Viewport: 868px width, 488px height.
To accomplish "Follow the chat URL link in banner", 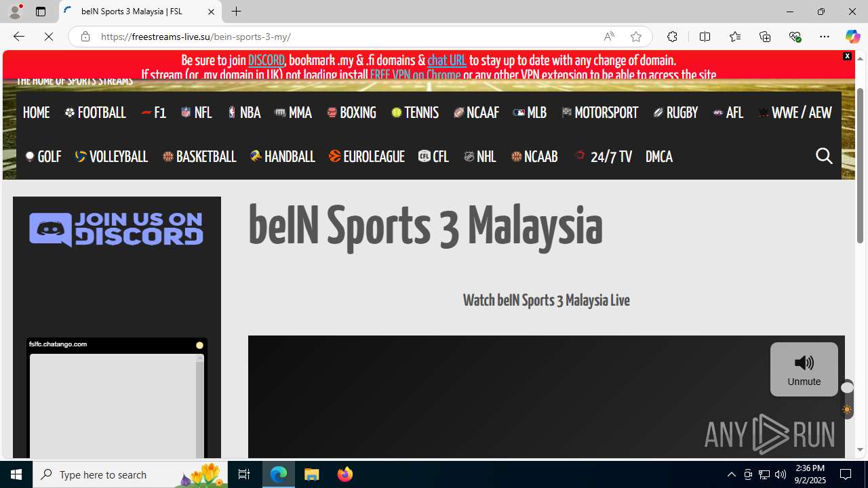I will (447, 60).
